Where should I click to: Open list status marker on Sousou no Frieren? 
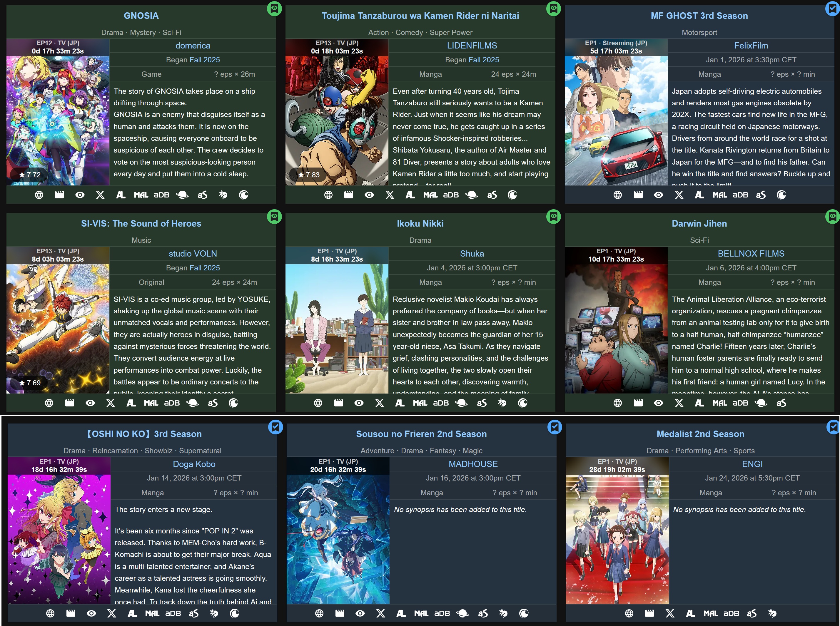click(x=555, y=427)
